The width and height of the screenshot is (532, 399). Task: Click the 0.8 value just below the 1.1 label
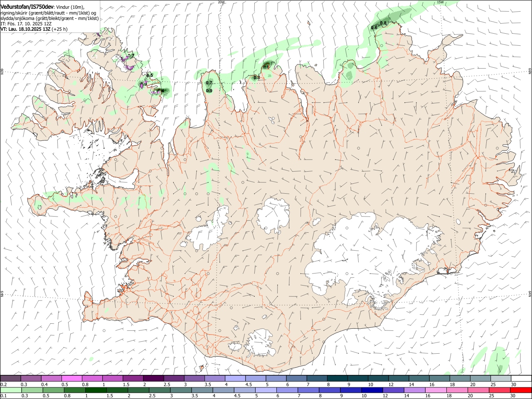[x=257, y=77]
